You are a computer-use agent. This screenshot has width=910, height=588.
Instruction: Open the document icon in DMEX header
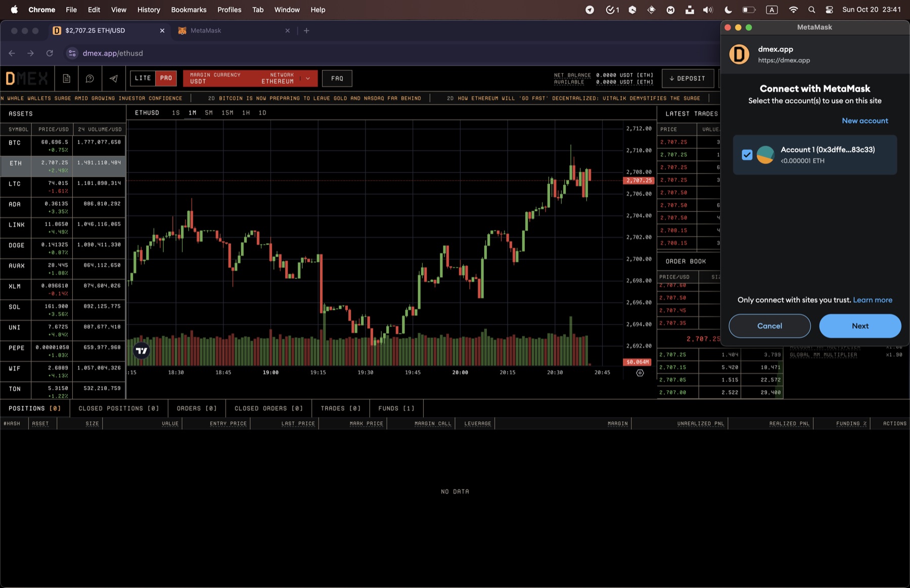[x=66, y=78]
